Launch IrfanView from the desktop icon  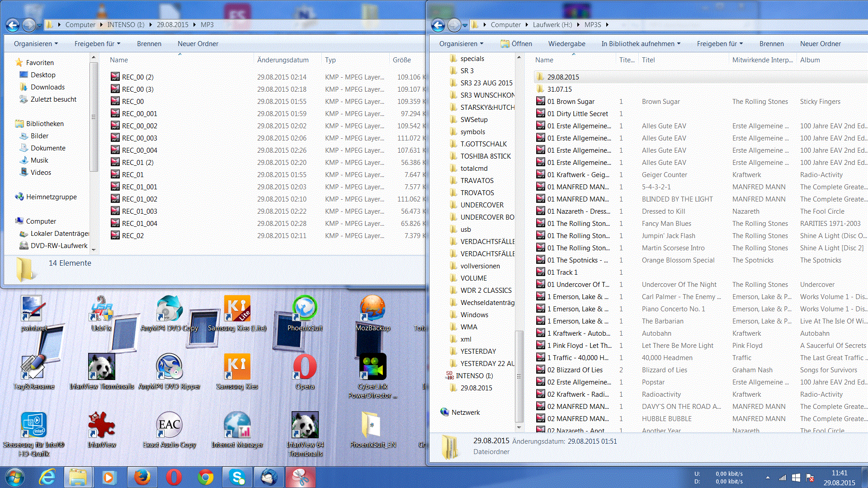coord(102,430)
